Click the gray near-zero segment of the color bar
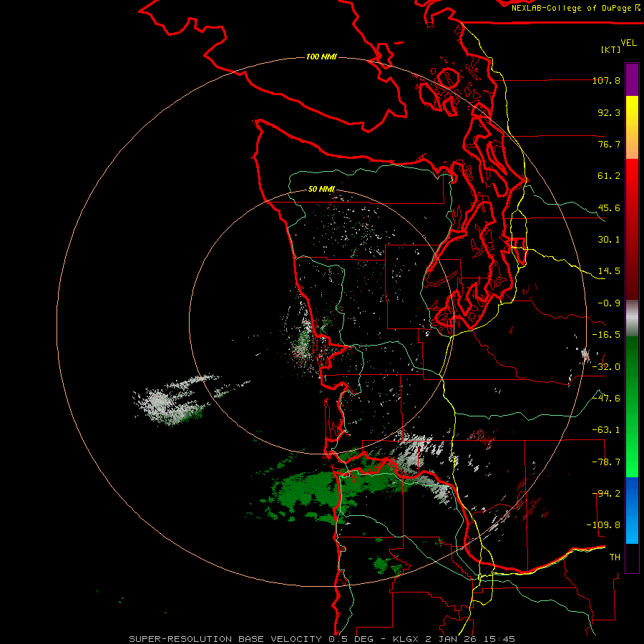The image size is (644, 644). [x=632, y=316]
